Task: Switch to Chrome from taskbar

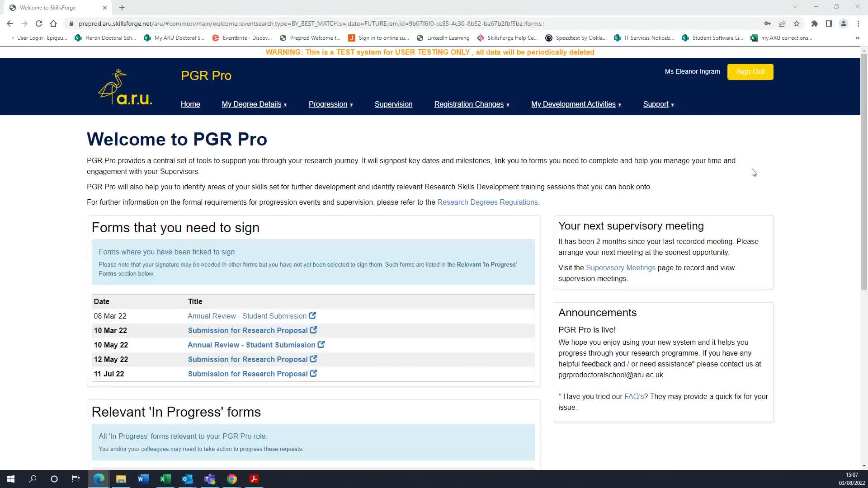Action: (x=232, y=479)
